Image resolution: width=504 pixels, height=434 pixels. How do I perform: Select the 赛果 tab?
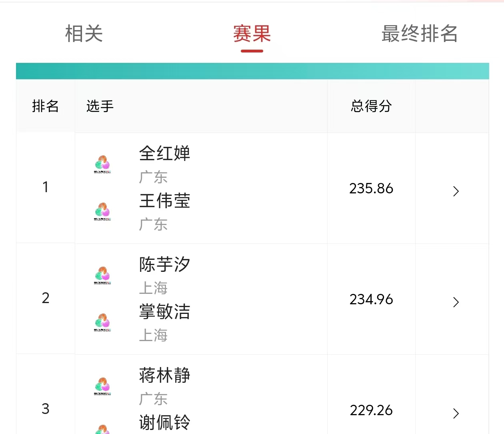click(x=252, y=34)
